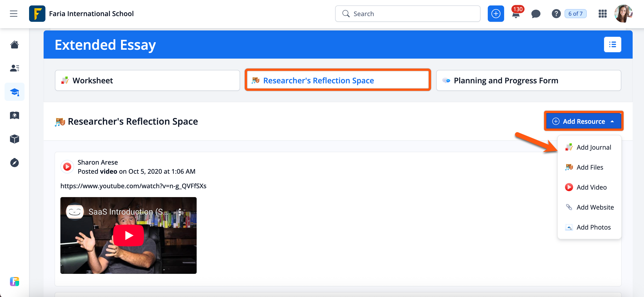Play the SaaS Introduction video
This screenshot has width=644, height=297.
(129, 235)
